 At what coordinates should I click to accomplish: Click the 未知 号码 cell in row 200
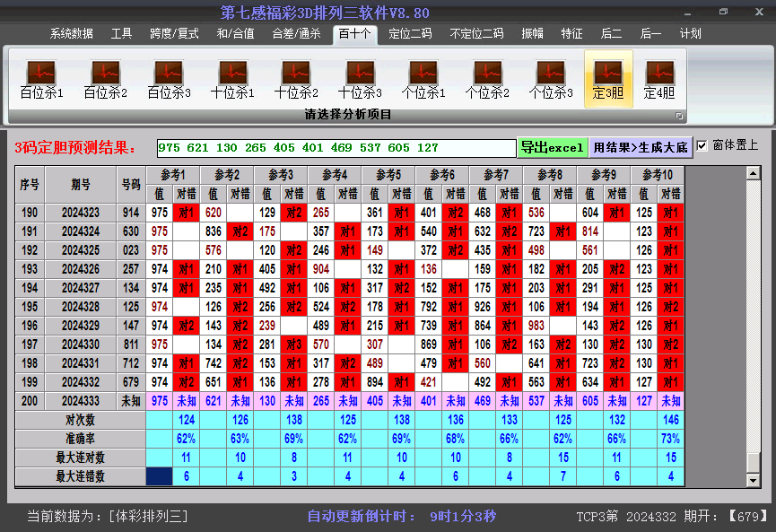(131, 401)
